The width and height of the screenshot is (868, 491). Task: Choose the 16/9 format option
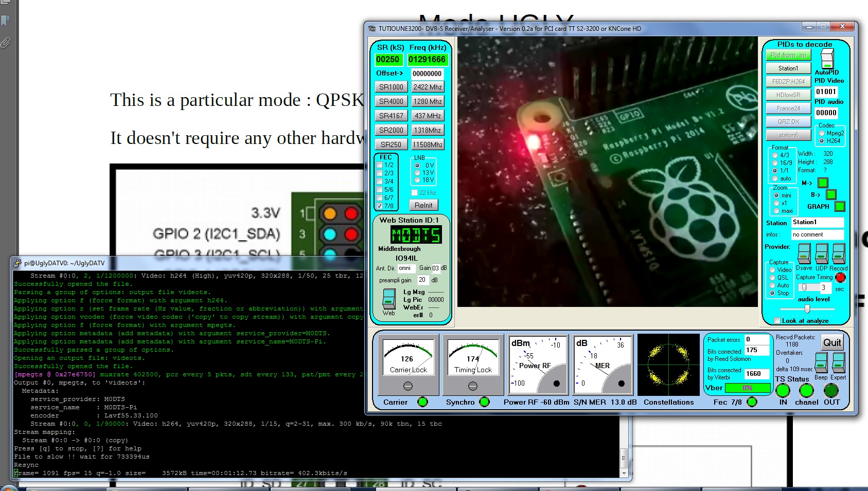click(775, 163)
